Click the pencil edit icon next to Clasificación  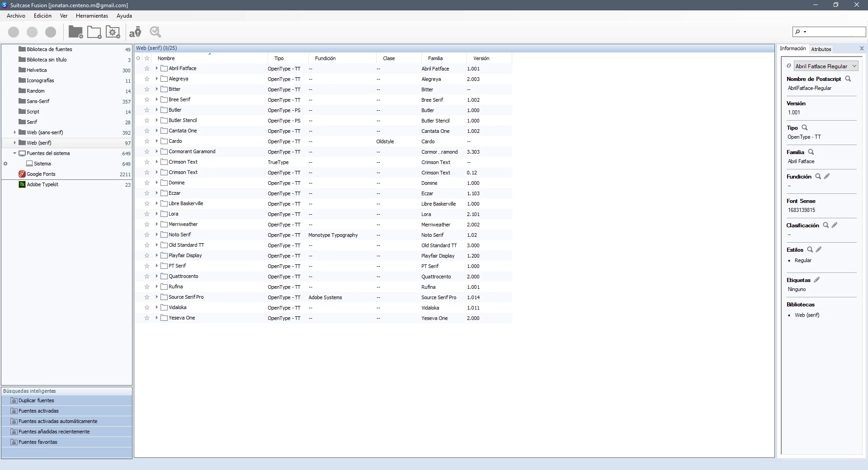835,225
